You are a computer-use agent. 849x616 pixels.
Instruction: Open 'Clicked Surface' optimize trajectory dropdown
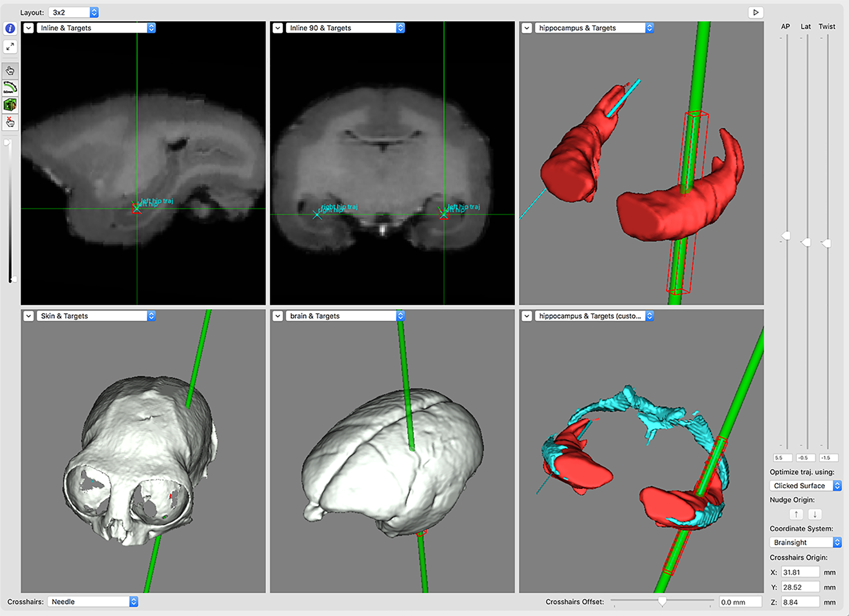(805, 485)
